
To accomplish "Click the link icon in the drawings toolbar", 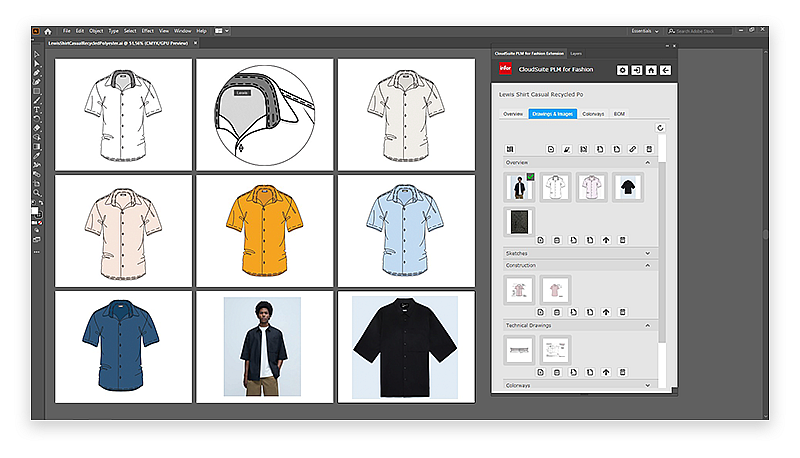I will point(633,149).
